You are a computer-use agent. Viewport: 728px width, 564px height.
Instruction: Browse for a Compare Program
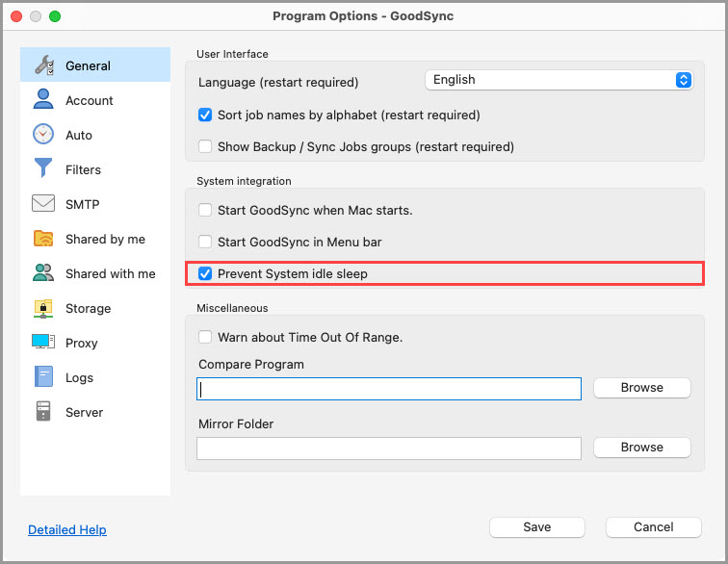click(x=642, y=388)
